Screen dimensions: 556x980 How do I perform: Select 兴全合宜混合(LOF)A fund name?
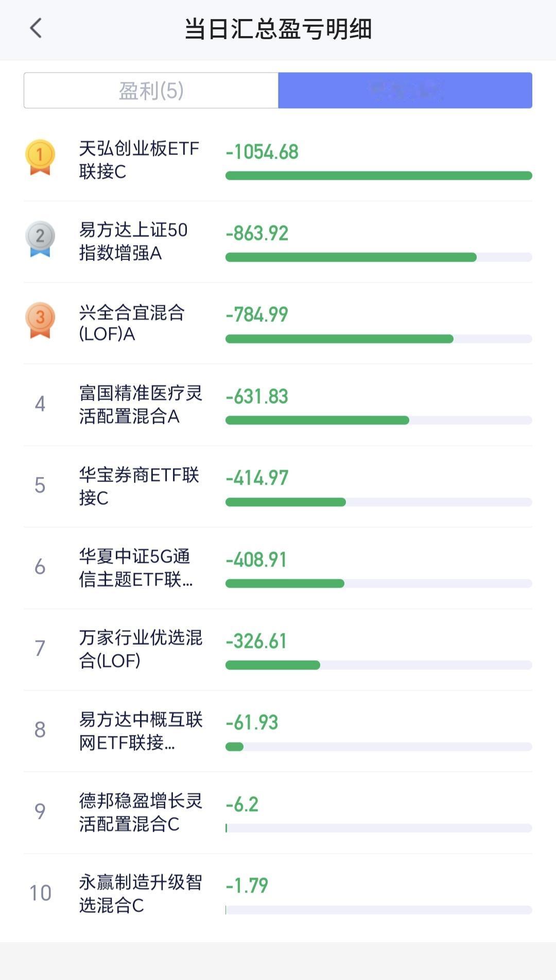click(x=132, y=323)
